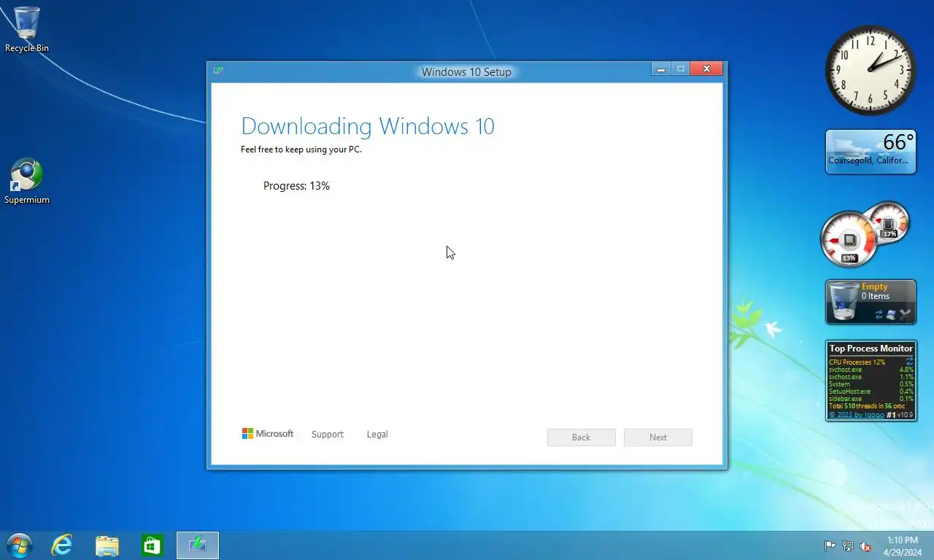This screenshot has width=934, height=560.
Task: Open the Legal link
Action: [377, 435]
